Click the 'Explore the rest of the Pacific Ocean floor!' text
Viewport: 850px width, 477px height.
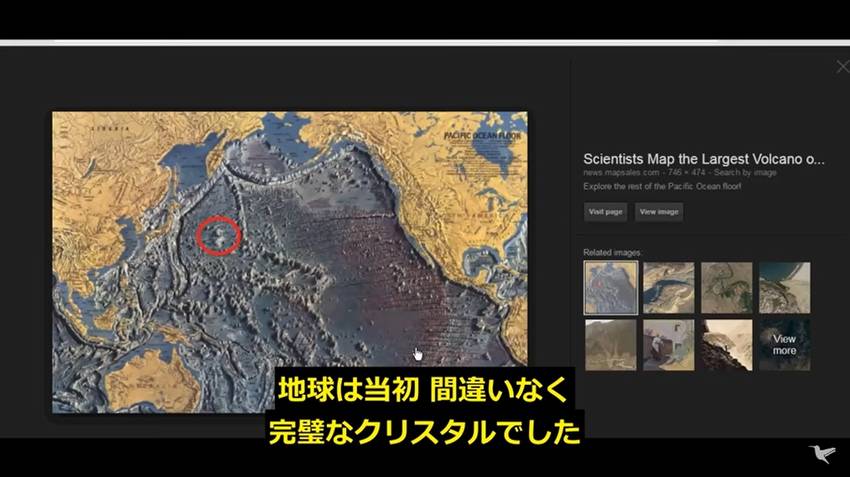pyautogui.click(x=662, y=186)
